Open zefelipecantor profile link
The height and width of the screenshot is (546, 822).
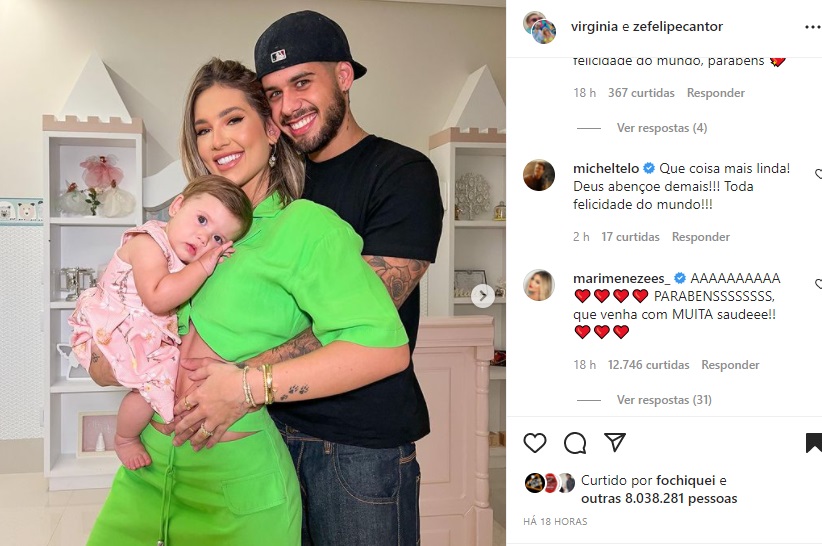[678, 27]
